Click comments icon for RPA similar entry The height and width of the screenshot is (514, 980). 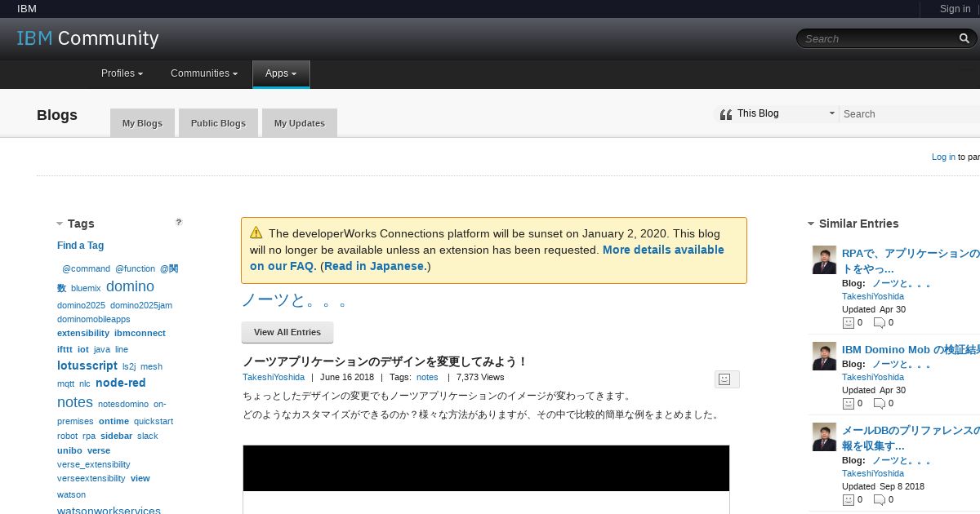click(x=879, y=323)
